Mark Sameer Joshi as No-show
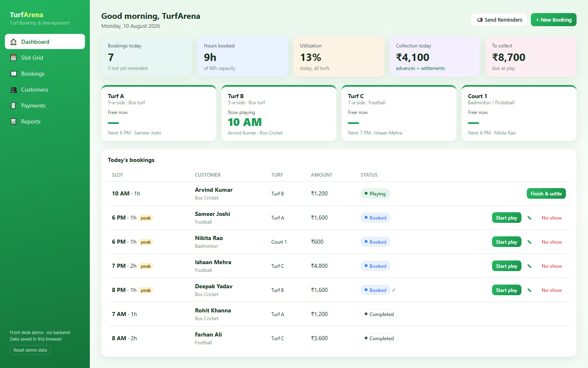This screenshot has width=588, height=368. [x=552, y=218]
